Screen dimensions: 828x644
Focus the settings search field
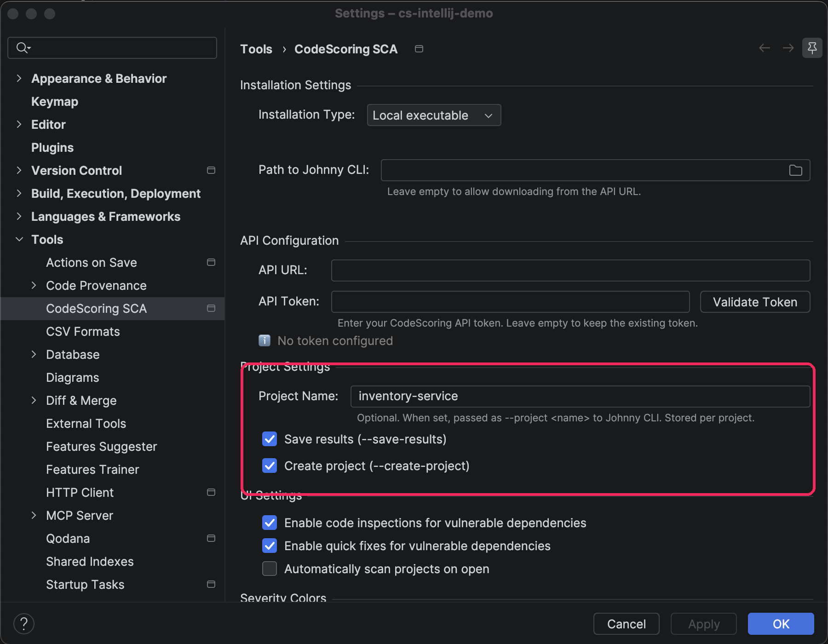click(112, 47)
